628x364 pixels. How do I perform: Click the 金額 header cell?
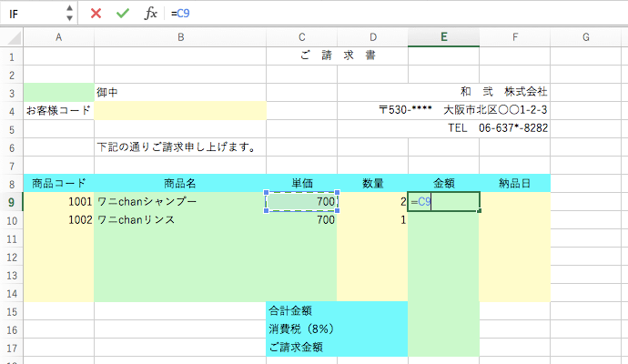(444, 184)
